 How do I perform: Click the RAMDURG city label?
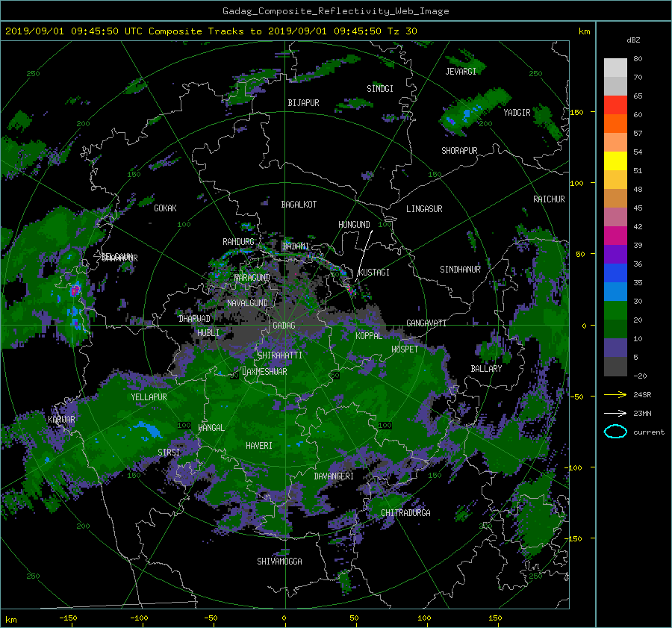pyautogui.click(x=238, y=242)
